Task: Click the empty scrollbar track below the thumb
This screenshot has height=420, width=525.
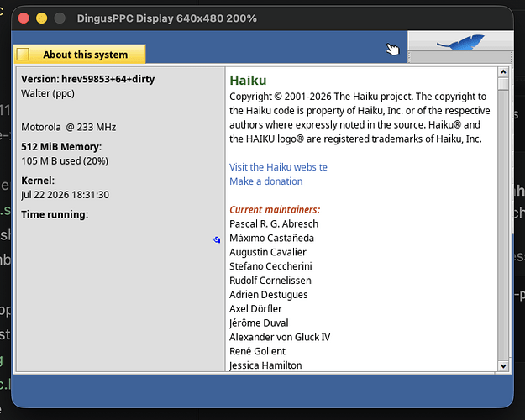Action: pyautogui.click(x=503, y=225)
